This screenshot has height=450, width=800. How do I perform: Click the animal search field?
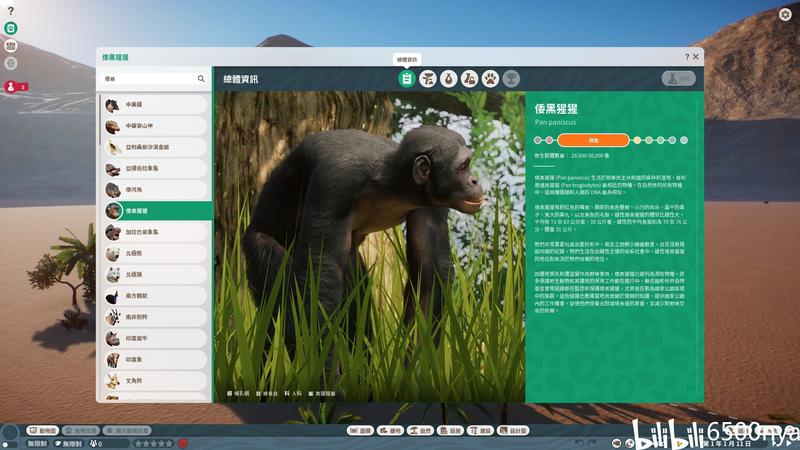click(154, 79)
